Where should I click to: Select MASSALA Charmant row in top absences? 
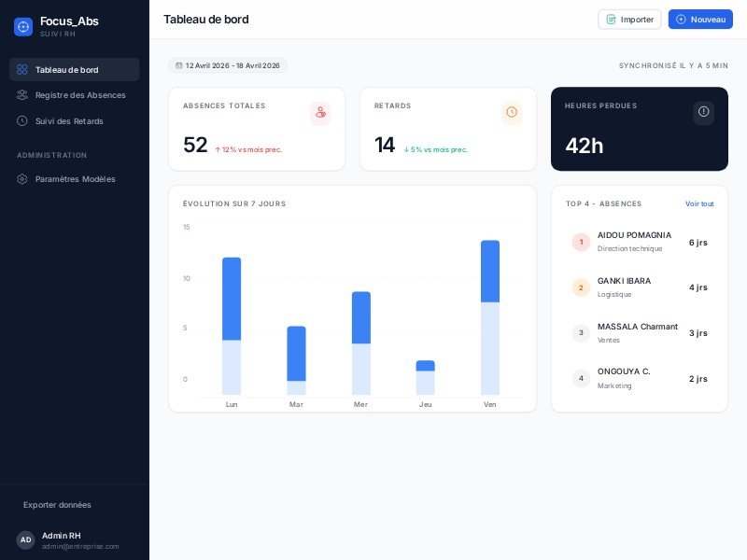640,332
